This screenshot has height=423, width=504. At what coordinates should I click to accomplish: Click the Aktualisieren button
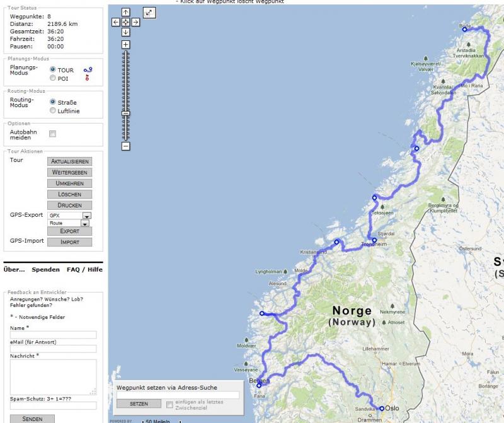coord(69,161)
